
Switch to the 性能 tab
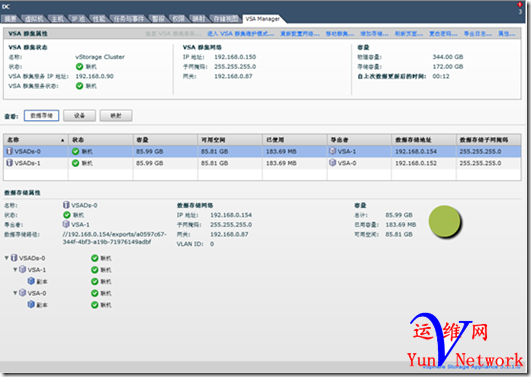click(99, 19)
